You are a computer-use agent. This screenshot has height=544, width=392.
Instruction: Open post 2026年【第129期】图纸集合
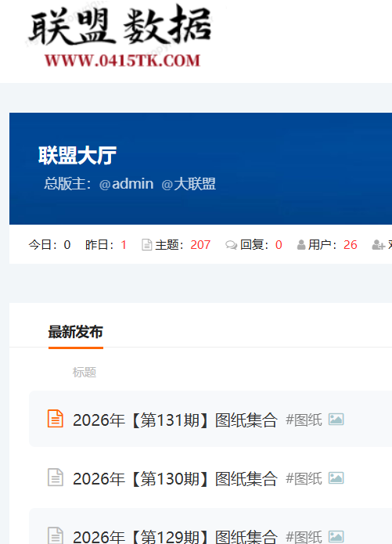(175, 537)
